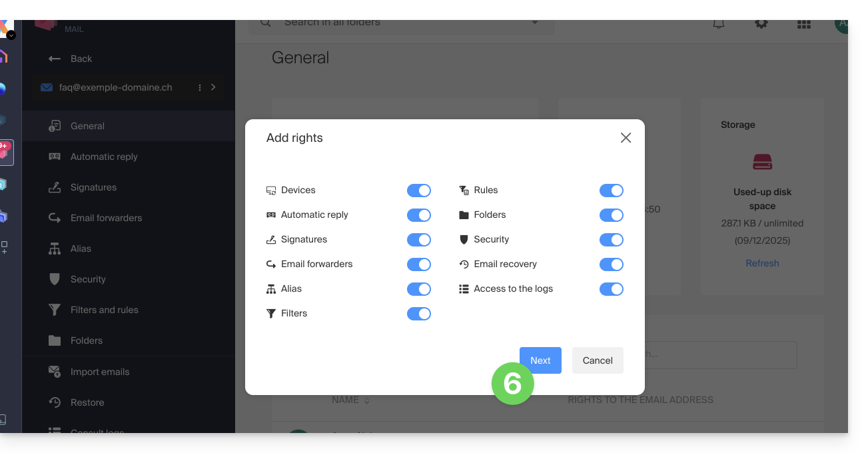Close the Add rights dialog
The image size is (868, 453).
[626, 138]
